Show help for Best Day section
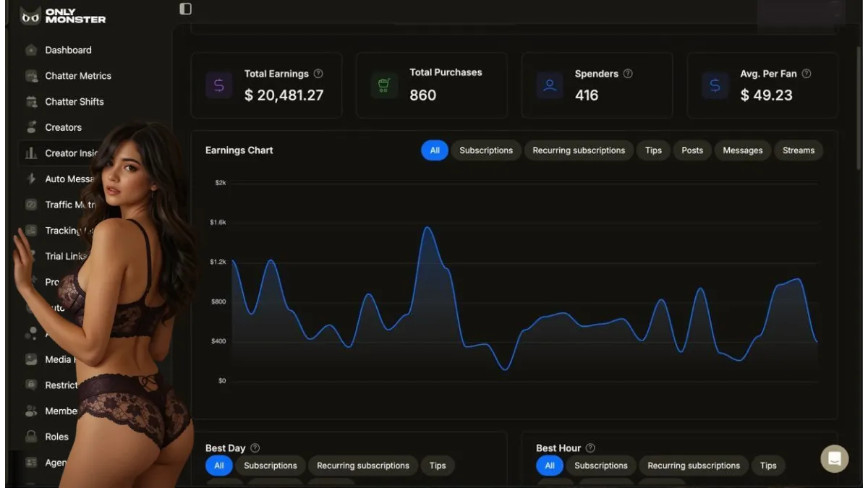 (x=255, y=448)
